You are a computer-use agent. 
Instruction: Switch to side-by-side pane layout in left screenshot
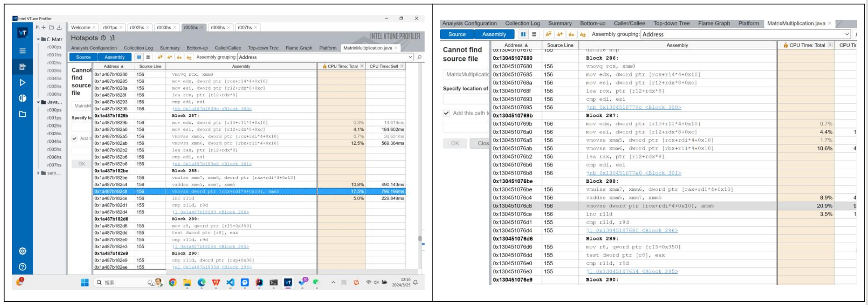point(139,57)
